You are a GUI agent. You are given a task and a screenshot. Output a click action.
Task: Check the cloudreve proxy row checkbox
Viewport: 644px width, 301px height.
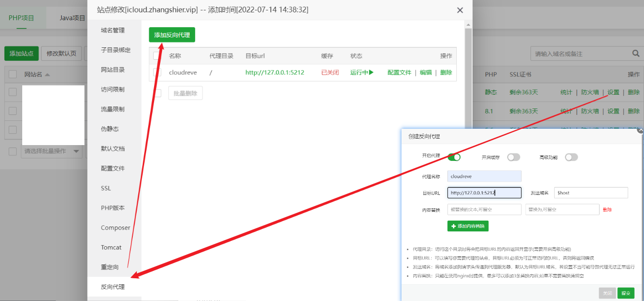[x=157, y=73]
